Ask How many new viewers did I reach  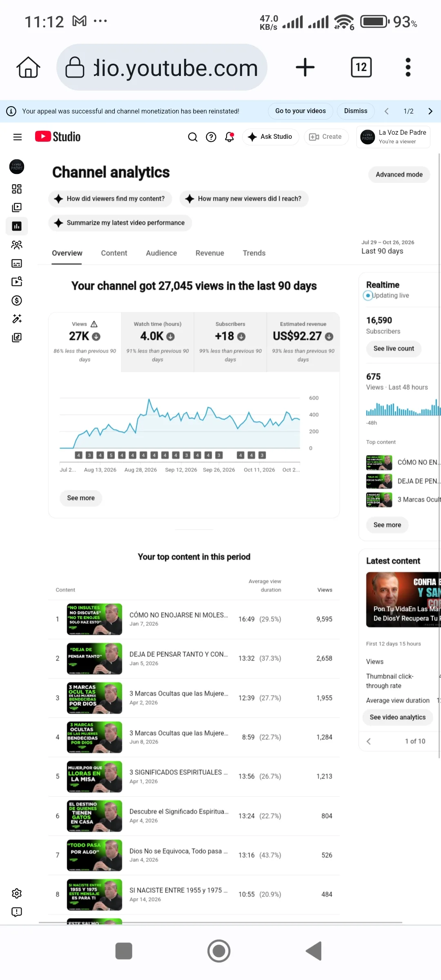point(244,199)
